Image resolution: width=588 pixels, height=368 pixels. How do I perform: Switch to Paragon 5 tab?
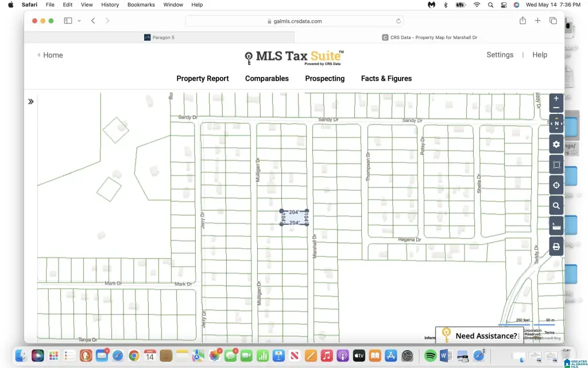159,37
